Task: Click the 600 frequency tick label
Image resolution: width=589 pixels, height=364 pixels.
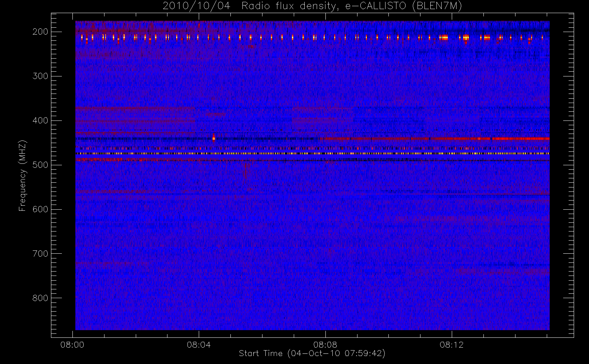Action: (x=40, y=209)
